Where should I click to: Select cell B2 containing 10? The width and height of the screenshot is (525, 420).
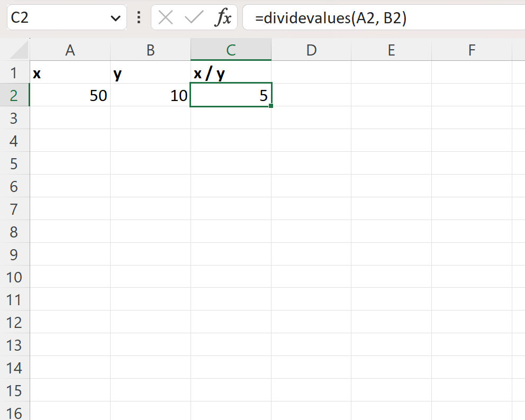[150, 96]
